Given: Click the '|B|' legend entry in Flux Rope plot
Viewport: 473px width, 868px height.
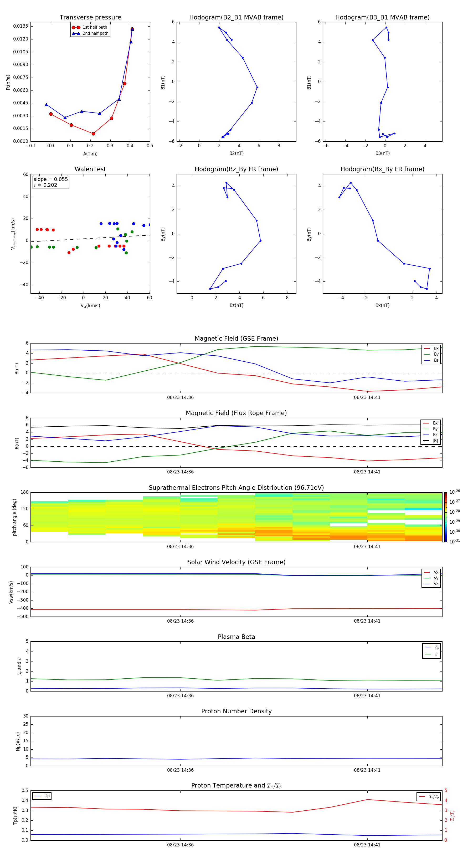Looking at the screenshot, I should pos(431,441).
